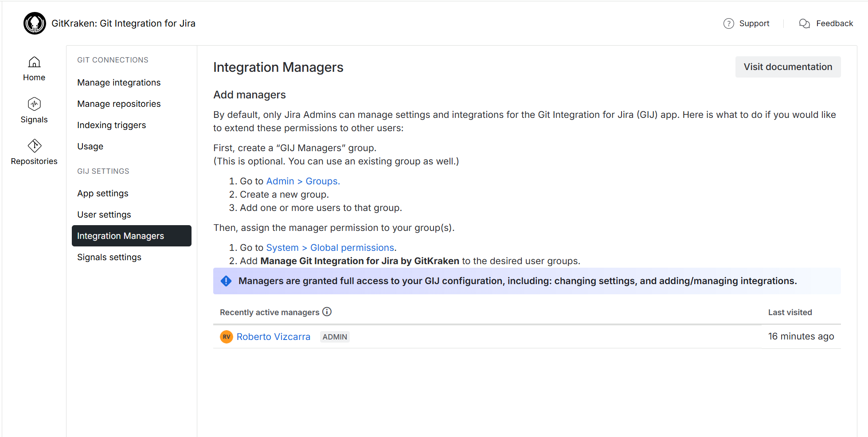Image resolution: width=868 pixels, height=437 pixels.
Task: Open Manage repositories menu item
Action: [x=119, y=104]
